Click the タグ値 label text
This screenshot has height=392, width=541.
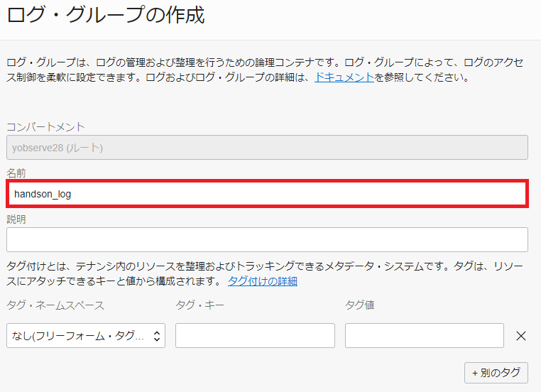click(x=360, y=305)
